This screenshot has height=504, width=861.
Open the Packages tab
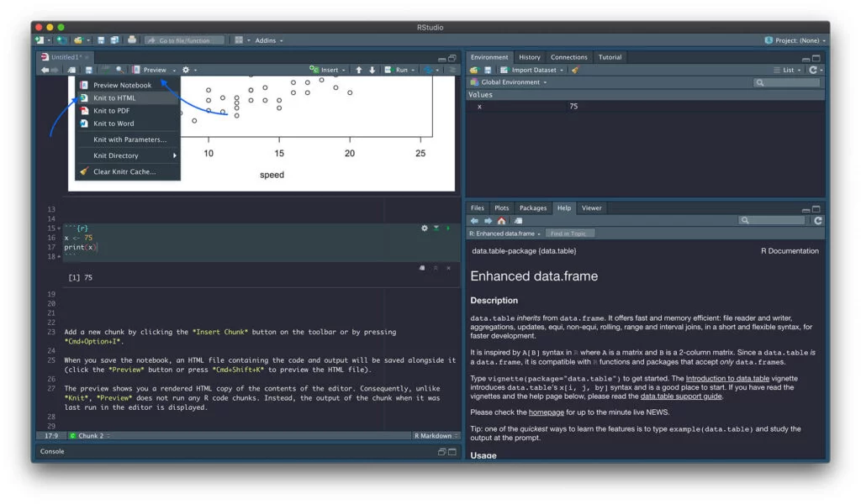532,207
